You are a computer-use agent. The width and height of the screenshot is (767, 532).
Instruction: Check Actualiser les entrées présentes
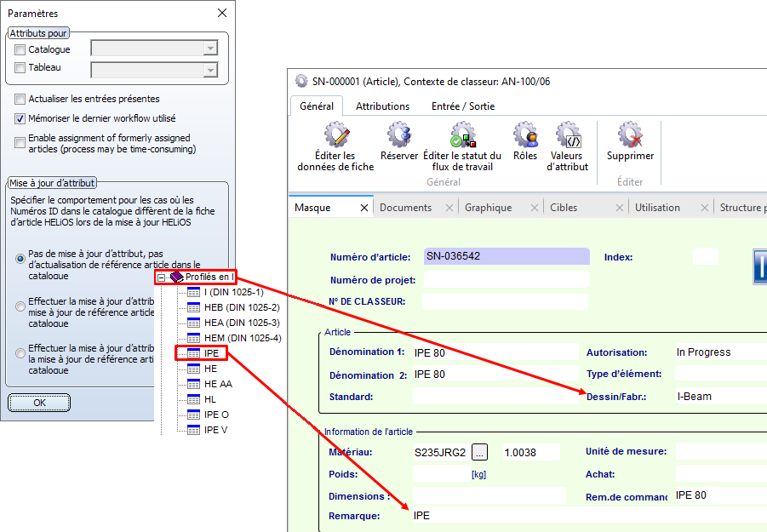coord(20,100)
